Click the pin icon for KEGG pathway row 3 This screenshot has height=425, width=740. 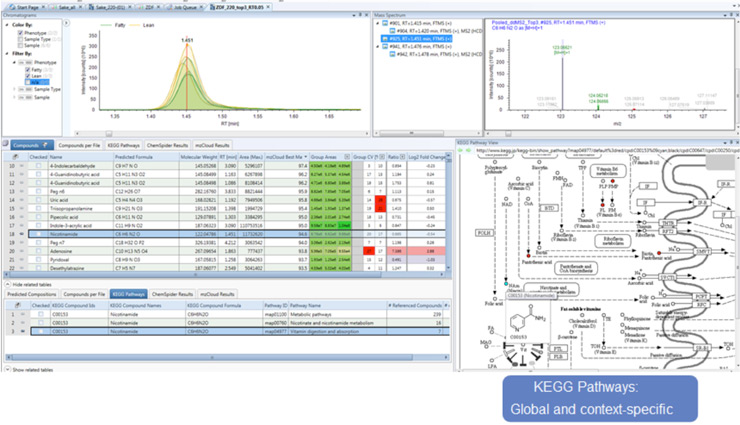(23, 331)
